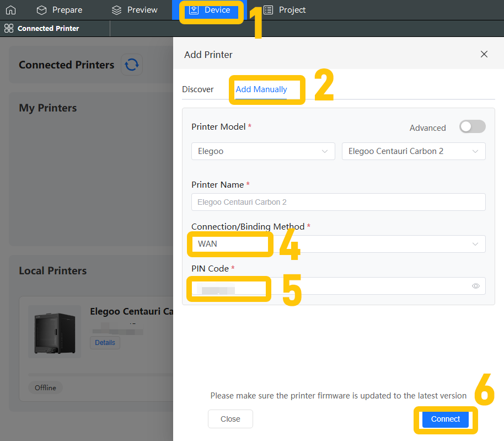Open the Project tab
This screenshot has height=441, width=504.
coord(285,10)
